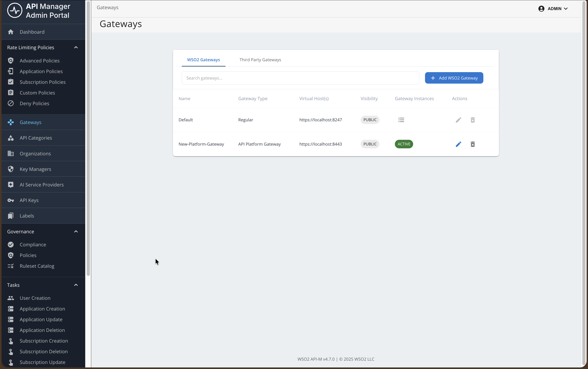Delete the Default gateway trash icon
588x369 pixels.
point(472,120)
